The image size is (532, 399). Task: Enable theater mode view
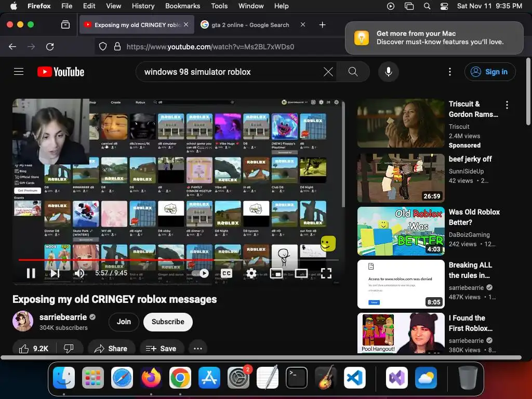click(x=301, y=273)
